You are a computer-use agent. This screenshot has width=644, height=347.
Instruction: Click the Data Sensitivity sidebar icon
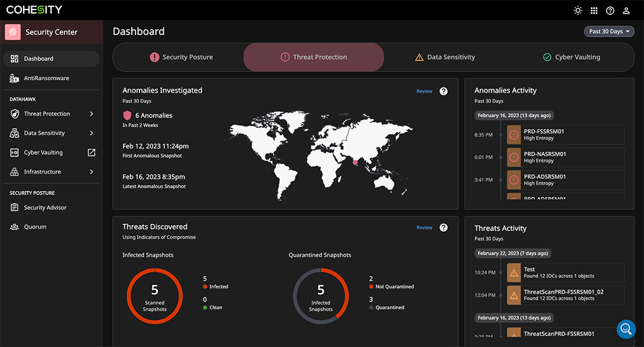(14, 133)
